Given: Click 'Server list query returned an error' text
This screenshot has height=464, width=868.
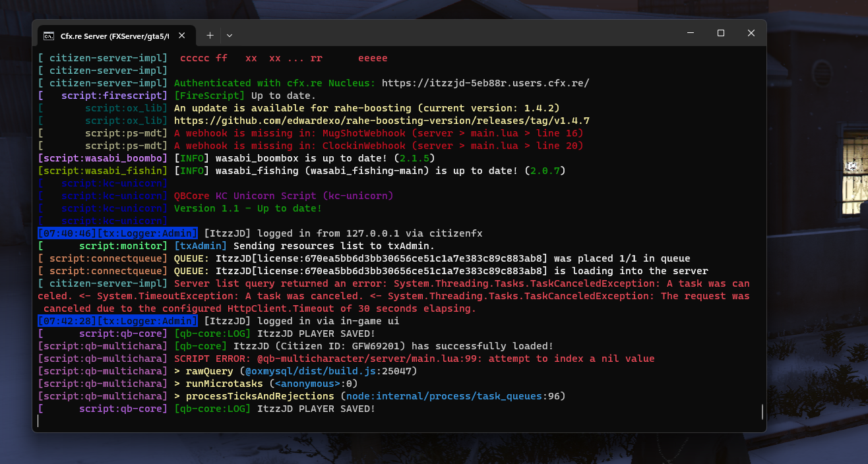Looking at the screenshot, I should pyautogui.click(x=280, y=283).
